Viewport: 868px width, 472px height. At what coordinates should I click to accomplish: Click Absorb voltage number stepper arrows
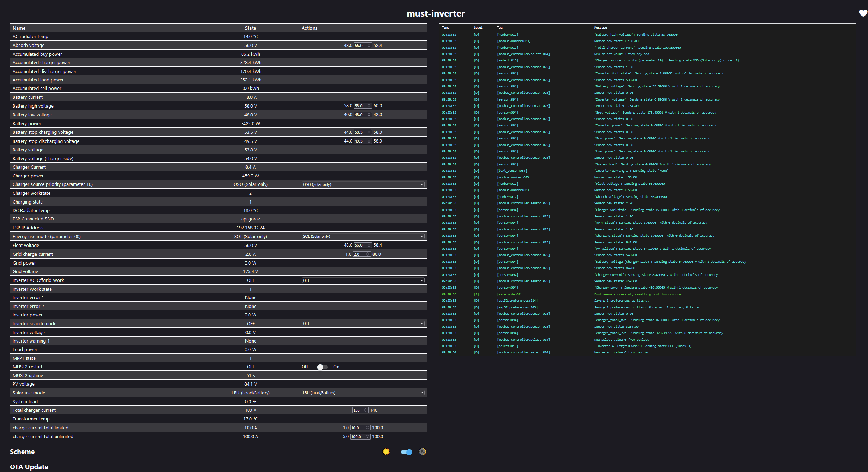pos(369,46)
